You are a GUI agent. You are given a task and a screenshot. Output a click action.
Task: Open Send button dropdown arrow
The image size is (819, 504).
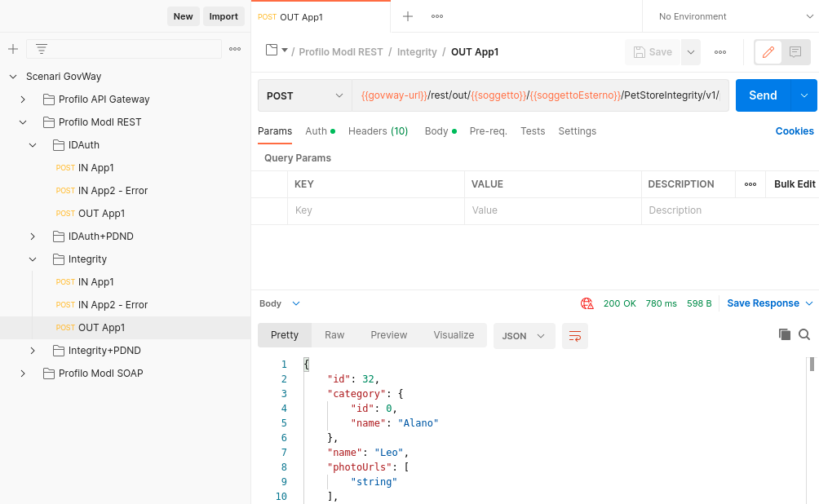coord(804,95)
